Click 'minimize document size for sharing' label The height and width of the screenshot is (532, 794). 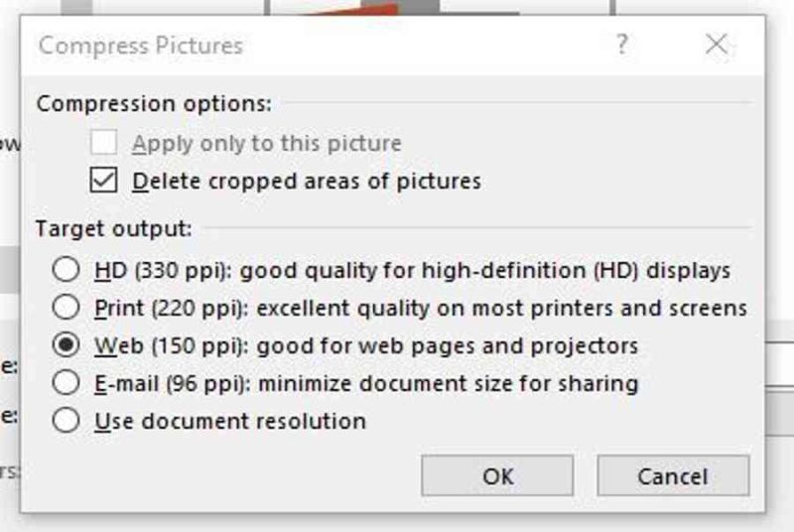[x=449, y=383]
